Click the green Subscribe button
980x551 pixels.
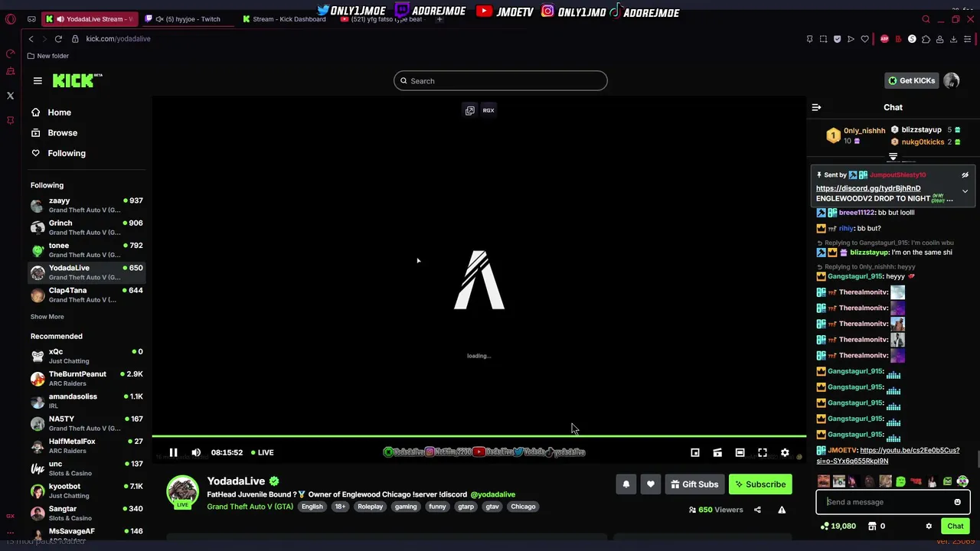[760, 484]
